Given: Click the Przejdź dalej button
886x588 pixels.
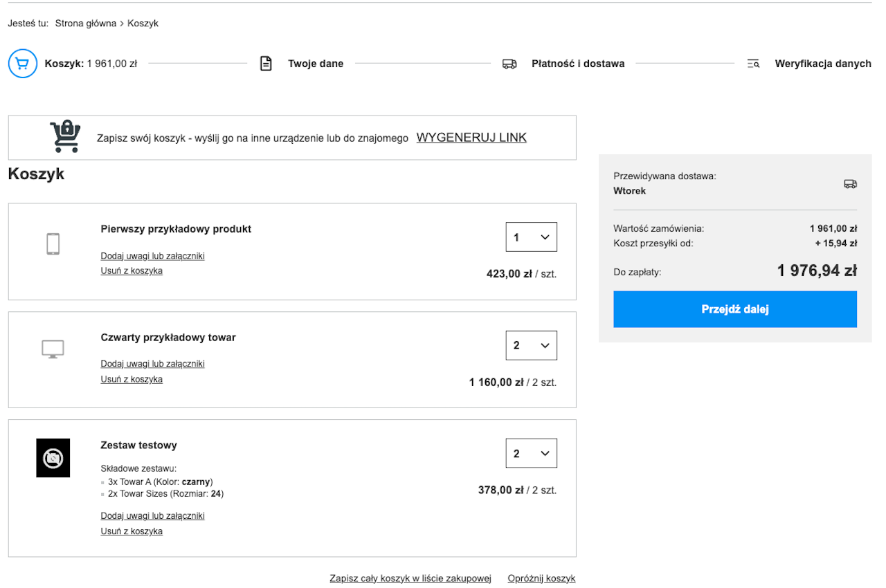Looking at the screenshot, I should [x=735, y=309].
